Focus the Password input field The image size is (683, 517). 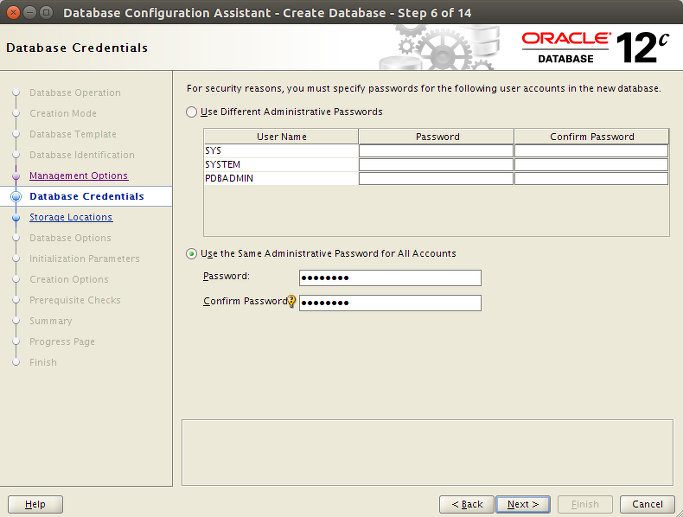390,278
